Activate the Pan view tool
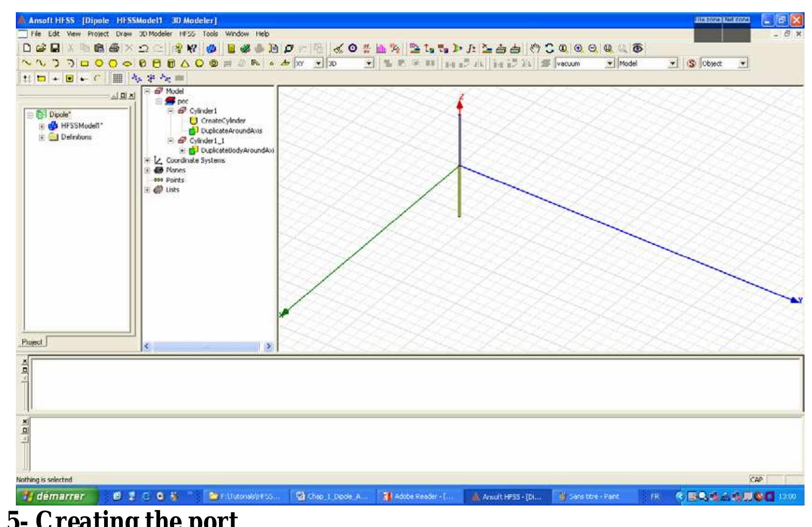This screenshot has height=527, width=812. [535, 47]
